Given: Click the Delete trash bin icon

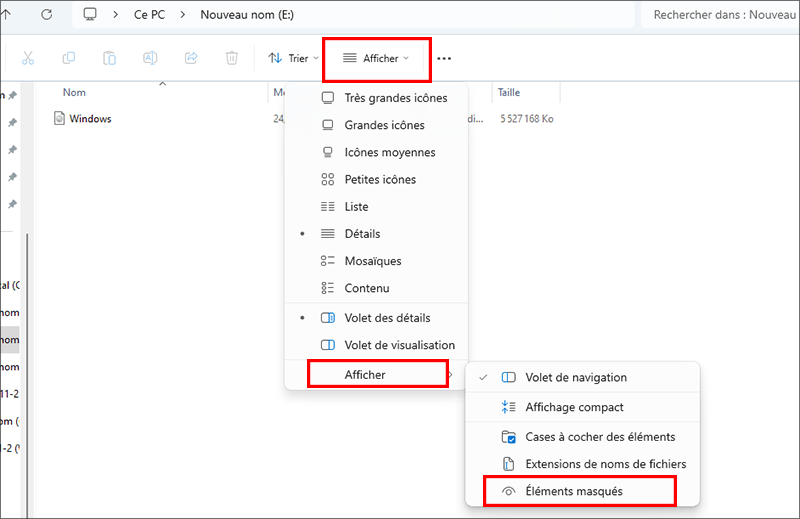Looking at the screenshot, I should pyautogui.click(x=232, y=58).
